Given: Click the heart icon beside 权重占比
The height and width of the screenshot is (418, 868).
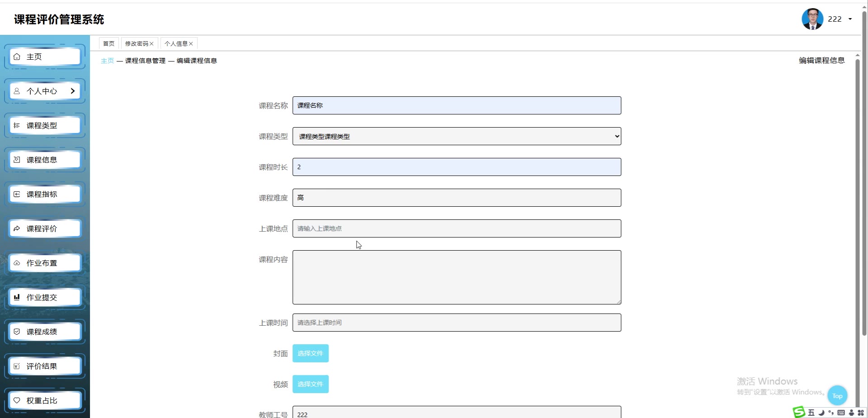Looking at the screenshot, I should point(17,400).
